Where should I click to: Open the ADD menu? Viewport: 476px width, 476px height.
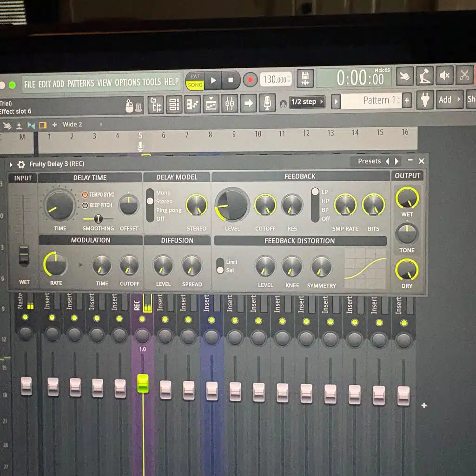coord(58,84)
